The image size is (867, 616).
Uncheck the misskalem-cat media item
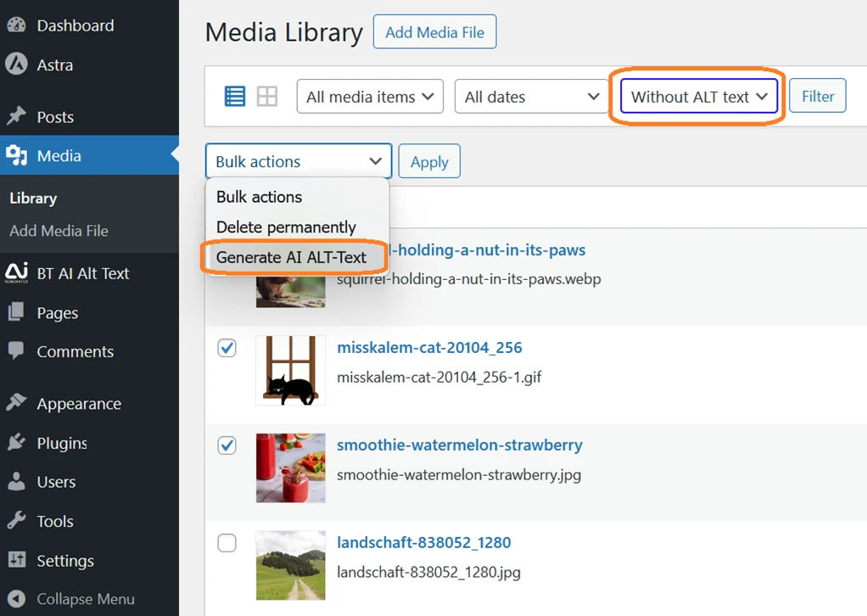click(x=227, y=348)
